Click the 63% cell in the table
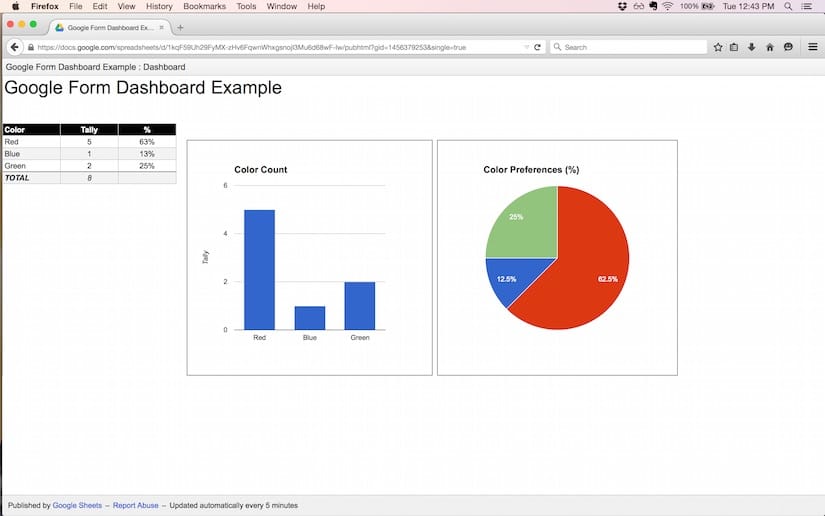 (x=147, y=142)
